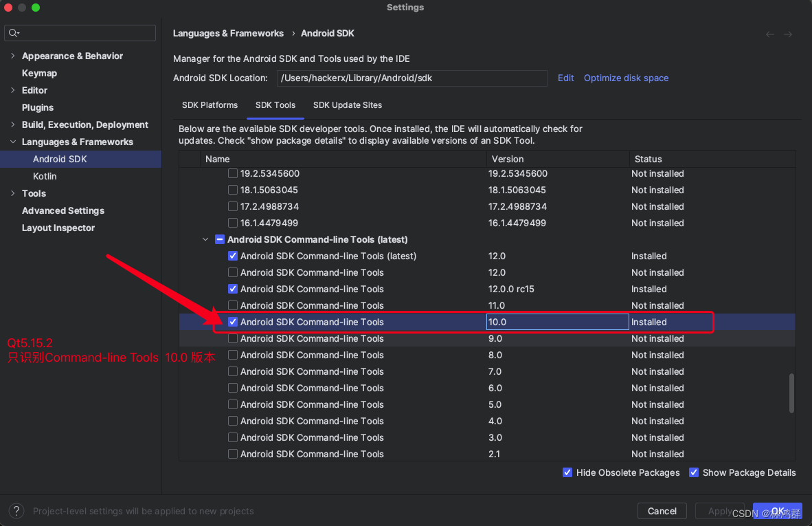Viewport: 812px width, 526px height.
Task: Click the forward navigation arrow
Action: (x=788, y=34)
